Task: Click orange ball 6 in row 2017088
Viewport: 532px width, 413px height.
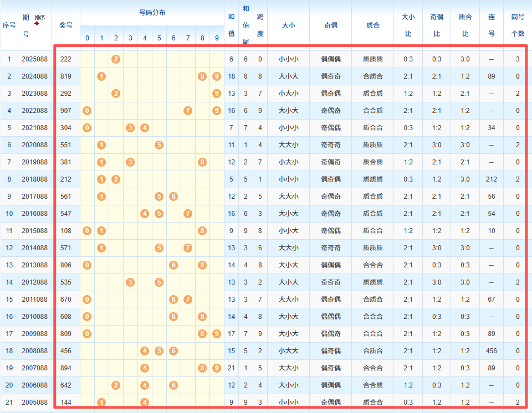Action: pos(173,197)
